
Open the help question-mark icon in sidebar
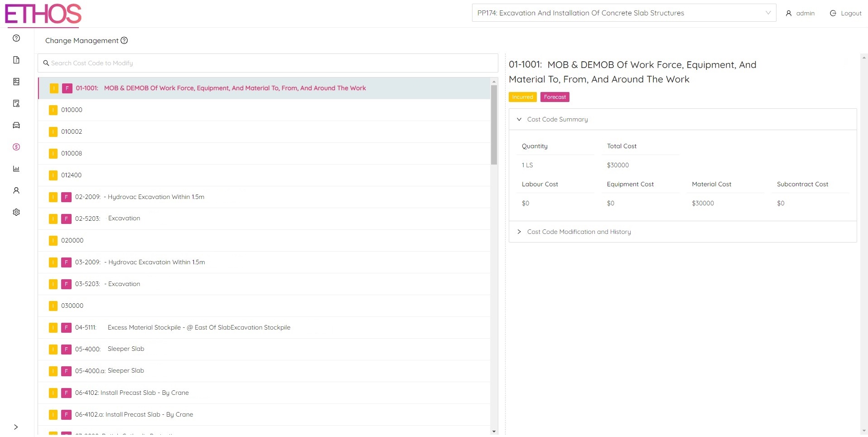(16, 38)
